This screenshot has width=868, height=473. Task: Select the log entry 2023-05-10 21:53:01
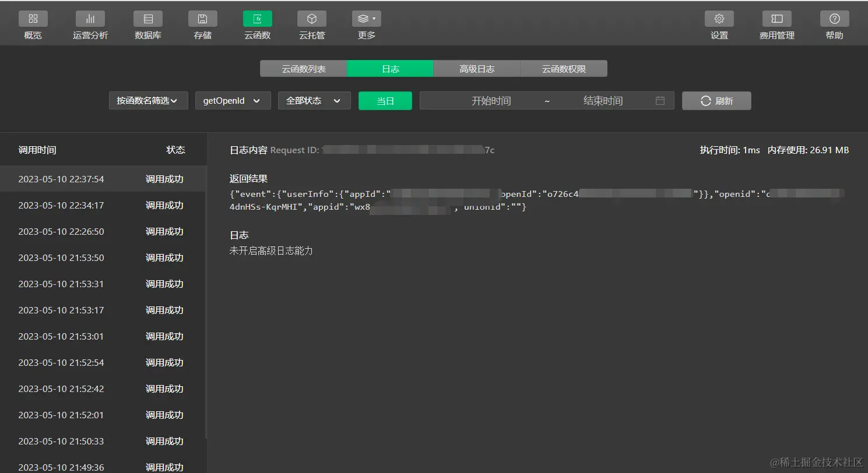pos(103,336)
